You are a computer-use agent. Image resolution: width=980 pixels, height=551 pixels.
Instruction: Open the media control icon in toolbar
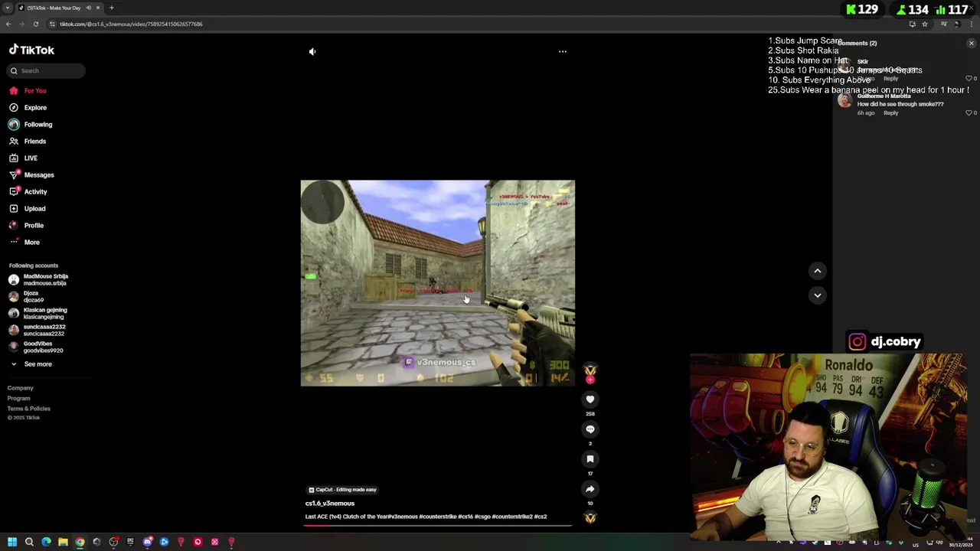pos(944,24)
